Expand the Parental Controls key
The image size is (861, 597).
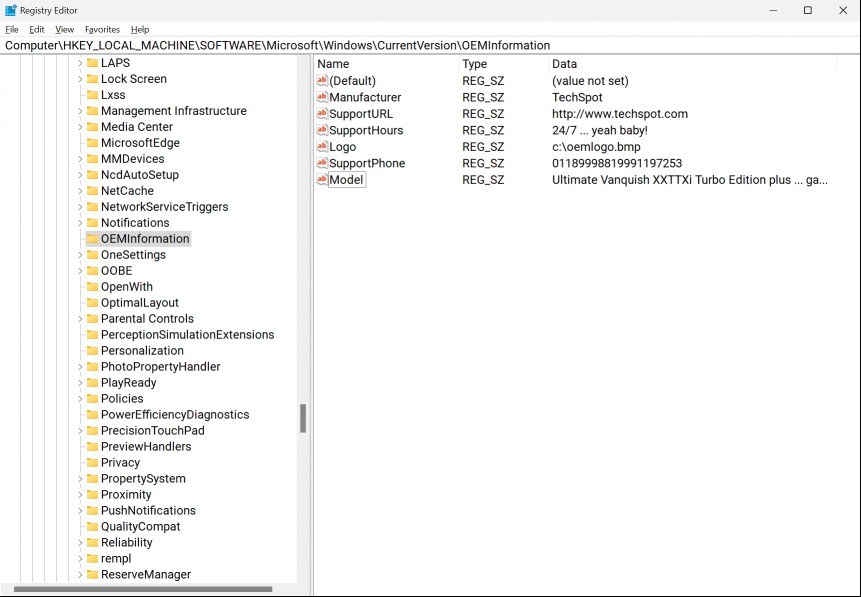(80, 319)
